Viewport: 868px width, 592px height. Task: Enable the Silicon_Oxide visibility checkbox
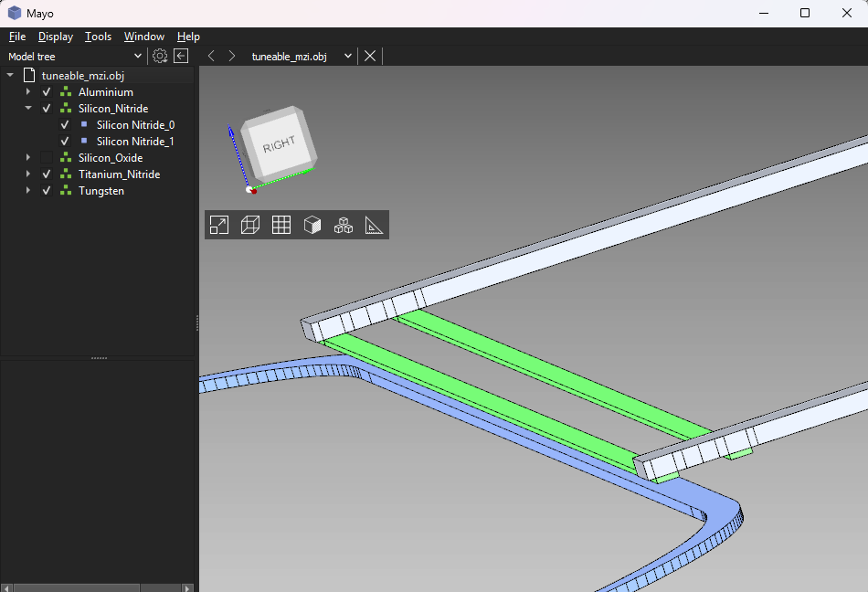[x=47, y=158]
